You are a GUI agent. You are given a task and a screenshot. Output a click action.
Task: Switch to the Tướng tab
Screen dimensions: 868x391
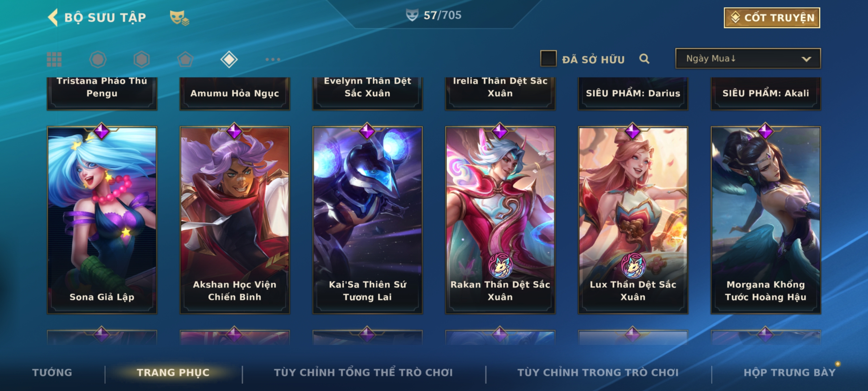52,373
